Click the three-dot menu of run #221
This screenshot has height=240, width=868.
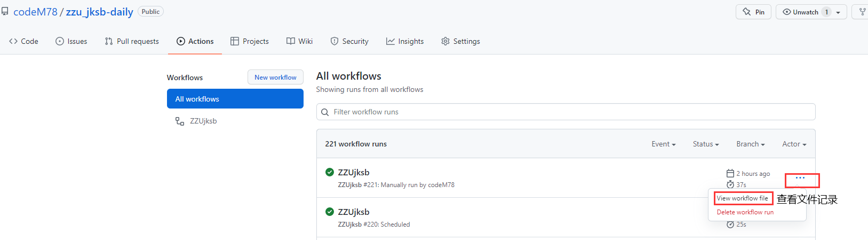point(800,178)
